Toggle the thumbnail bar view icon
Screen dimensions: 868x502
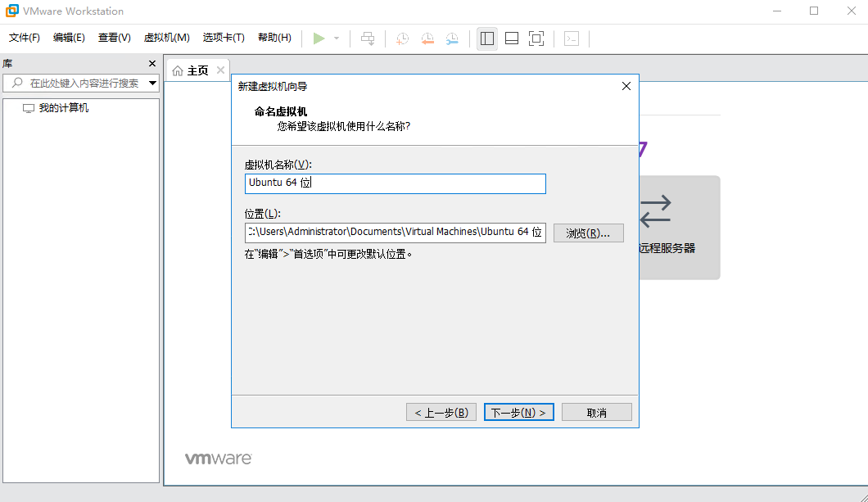(512, 38)
